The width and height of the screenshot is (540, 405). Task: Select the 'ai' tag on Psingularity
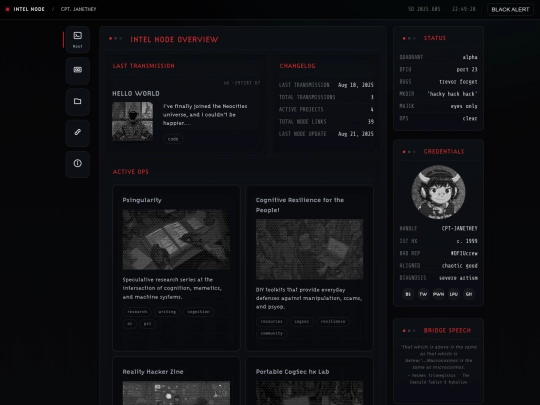(129, 324)
